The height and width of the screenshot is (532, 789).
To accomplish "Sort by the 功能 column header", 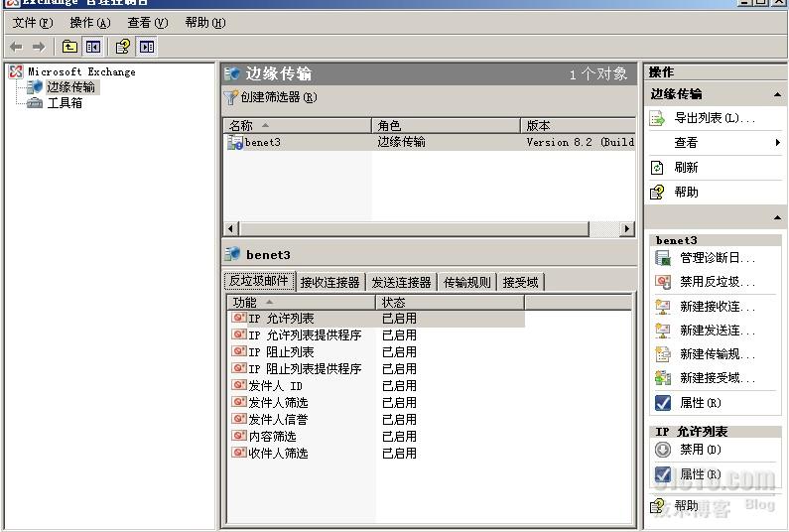I will (302, 303).
